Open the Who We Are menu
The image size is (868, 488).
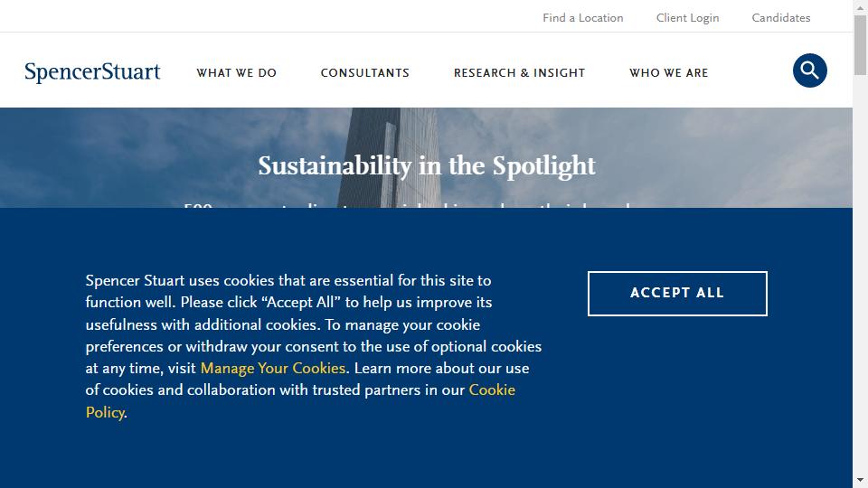coord(668,73)
